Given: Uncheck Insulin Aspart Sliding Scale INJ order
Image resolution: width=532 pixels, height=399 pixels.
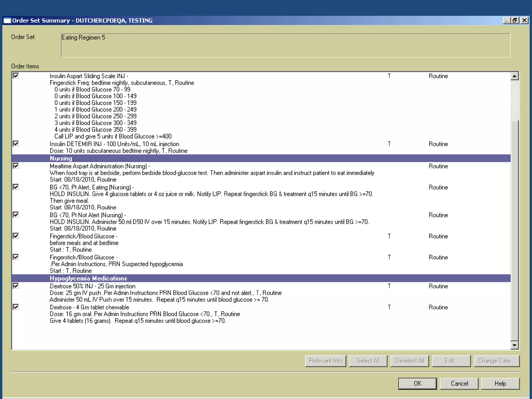Looking at the screenshot, I should point(16,76).
